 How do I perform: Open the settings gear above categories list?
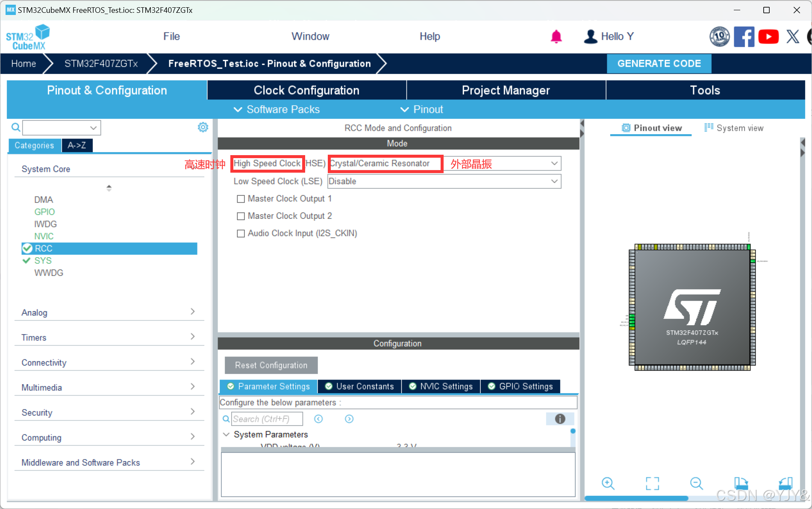[203, 127]
